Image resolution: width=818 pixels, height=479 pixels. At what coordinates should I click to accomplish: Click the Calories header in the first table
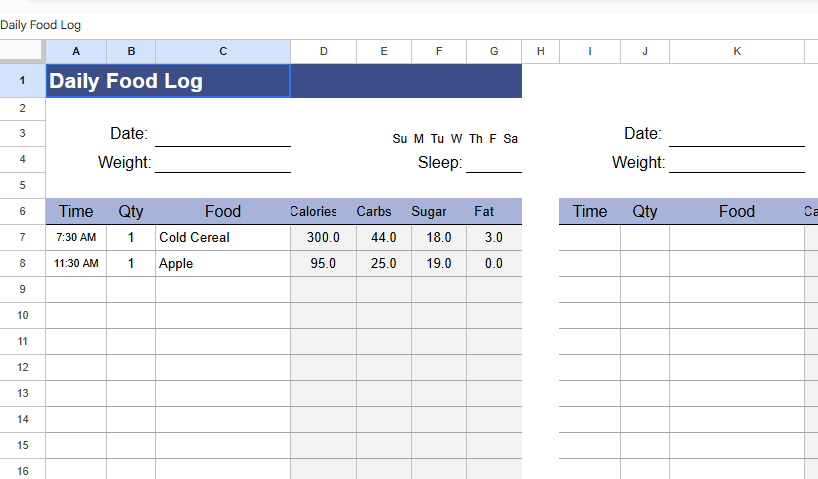(x=314, y=211)
